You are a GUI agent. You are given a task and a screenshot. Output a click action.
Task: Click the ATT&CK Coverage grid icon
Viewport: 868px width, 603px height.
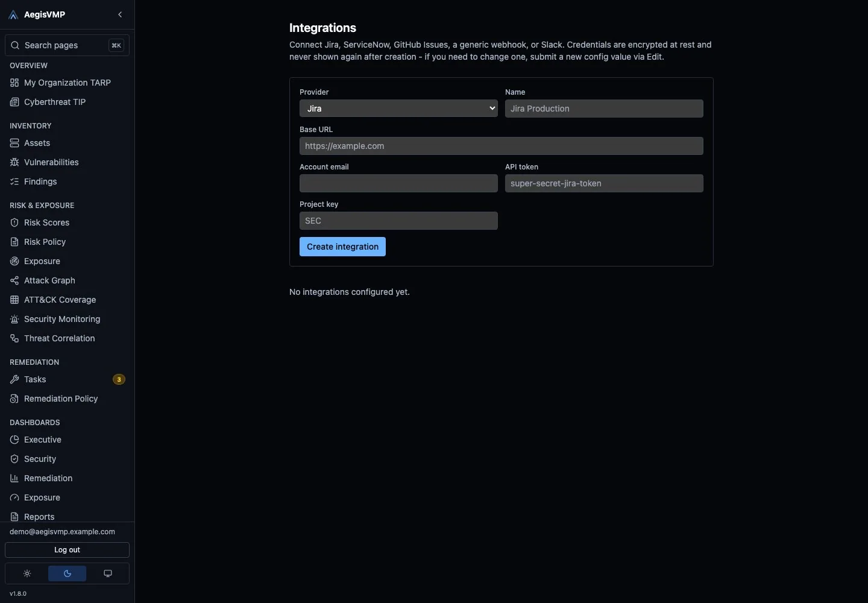14,300
